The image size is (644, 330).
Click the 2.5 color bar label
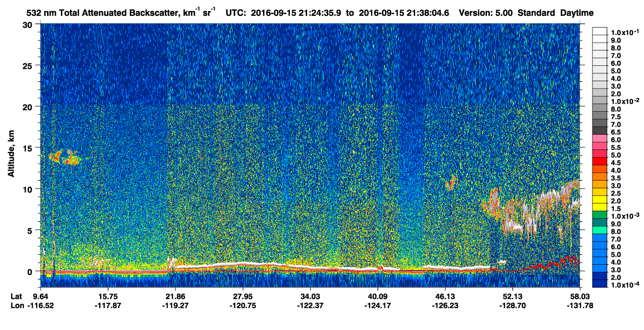pos(615,193)
